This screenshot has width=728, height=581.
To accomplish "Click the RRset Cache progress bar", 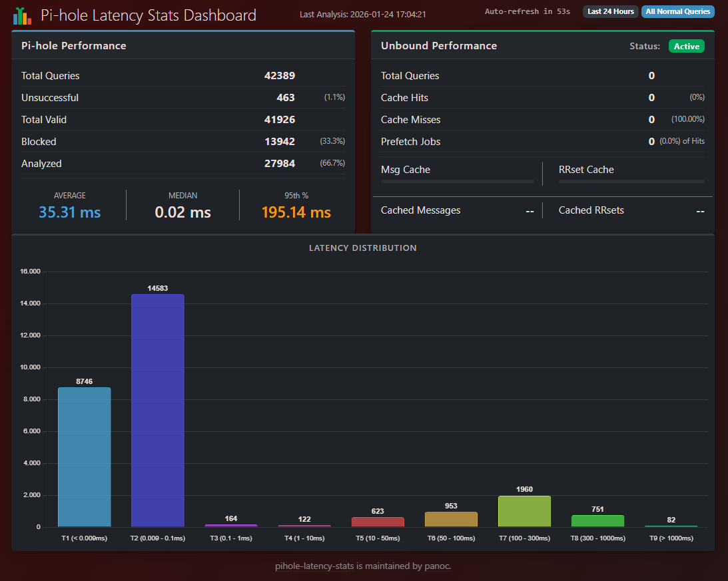I will pyautogui.click(x=631, y=181).
